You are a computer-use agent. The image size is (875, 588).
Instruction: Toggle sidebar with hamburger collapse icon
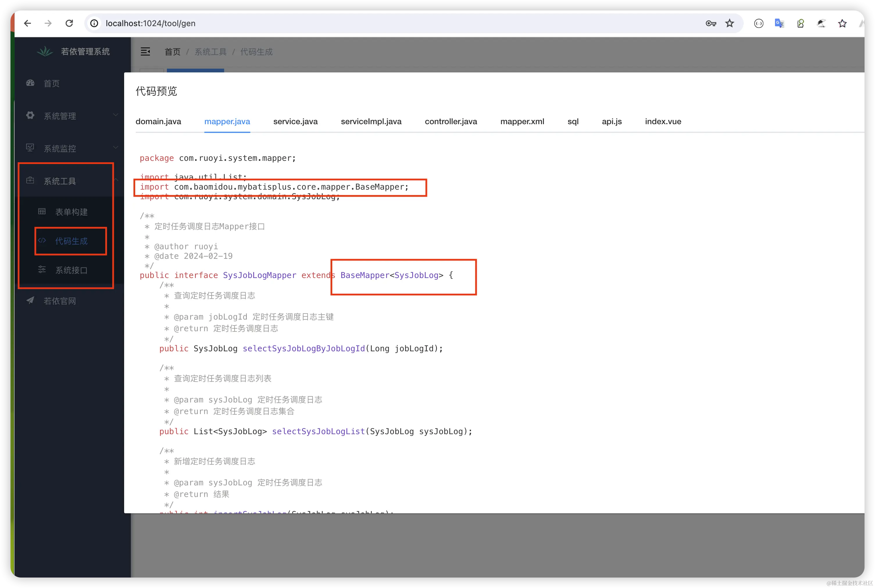145,51
